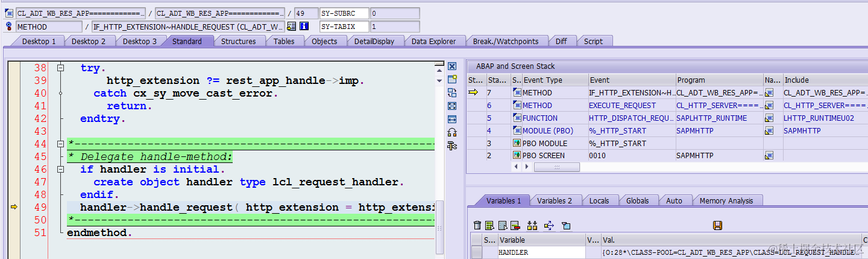Click the yellow arrow branch icon in Variables toolbar
The image size is (868, 259).
(549, 225)
